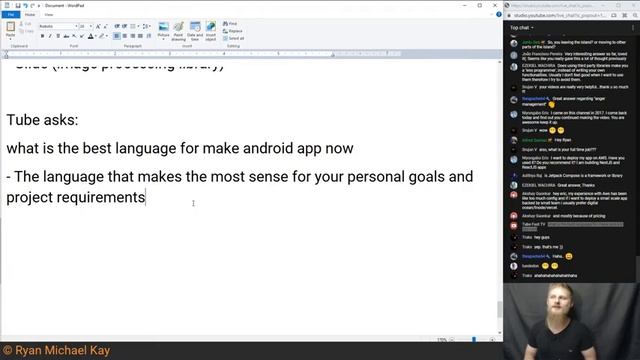Justify the paragraph text
The height and width of the screenshot is (360, 640).
point(140,36)
